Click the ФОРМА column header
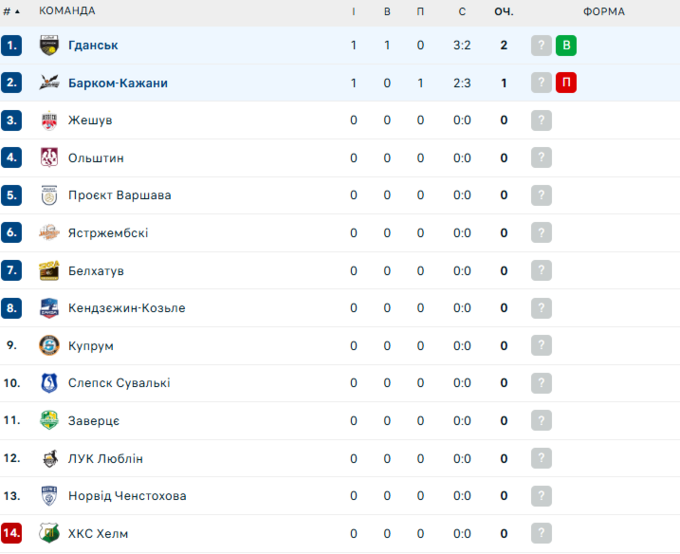 tap(603, 11)
